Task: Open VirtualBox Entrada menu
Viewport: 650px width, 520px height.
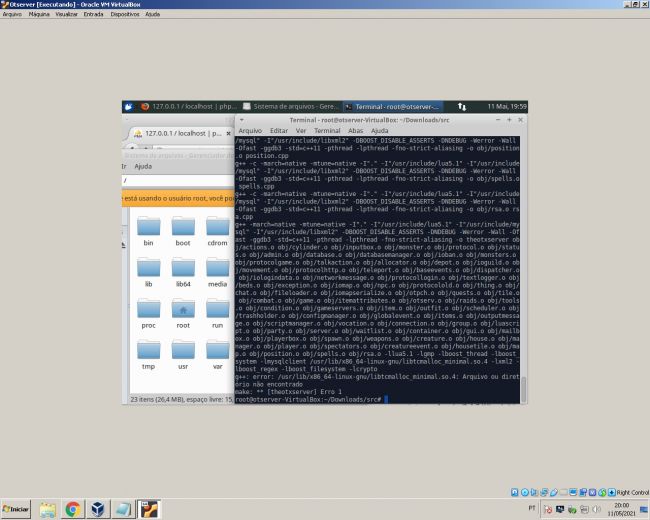Action: [93, 14]
